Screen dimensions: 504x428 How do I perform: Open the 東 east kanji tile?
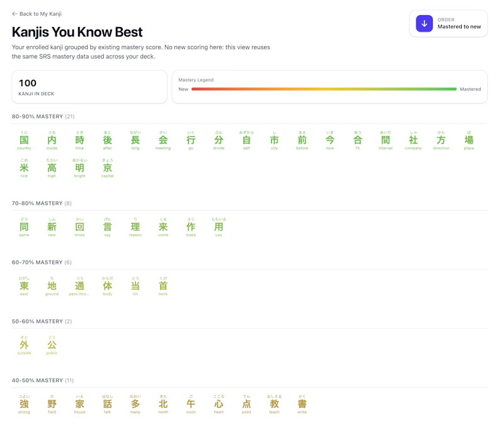pos(24,286)
